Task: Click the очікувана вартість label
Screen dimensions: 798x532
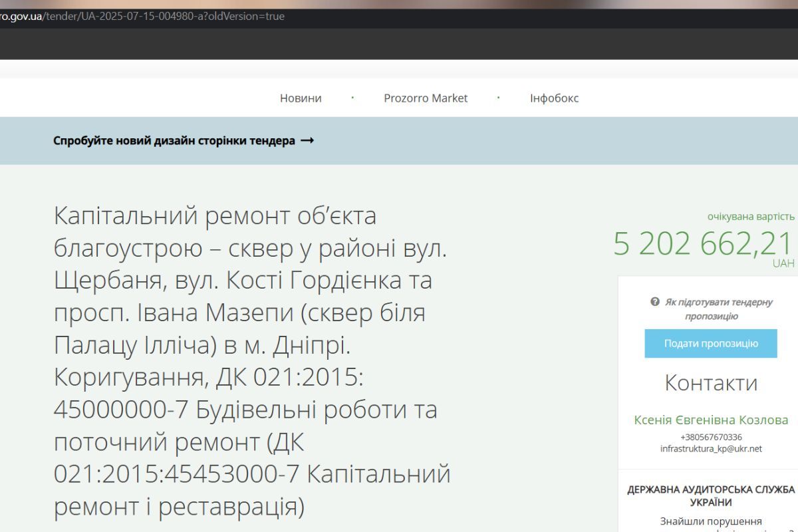Action: pos(750,216)
